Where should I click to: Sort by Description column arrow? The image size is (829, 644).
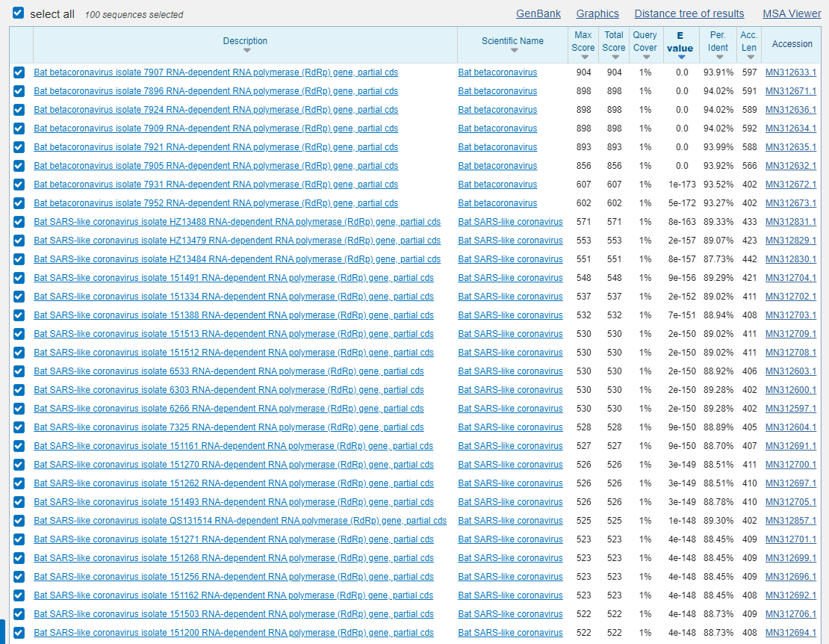click(x=246, y=51)
